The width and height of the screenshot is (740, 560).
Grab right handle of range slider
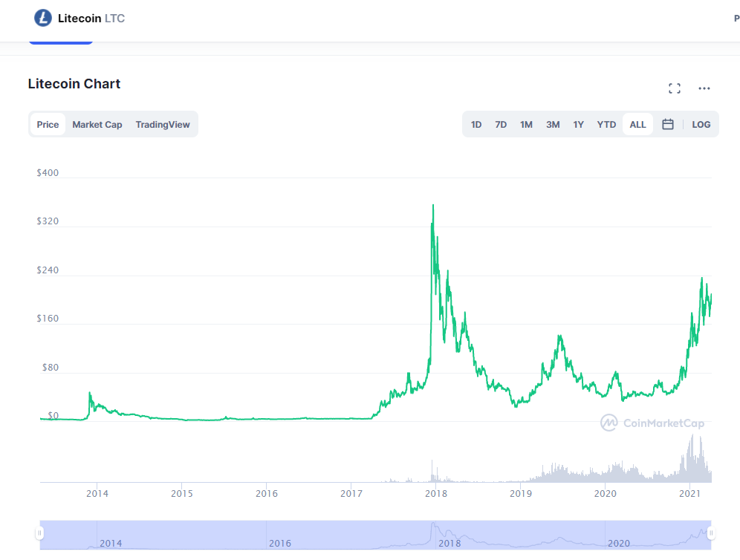[x=711, y=533]
